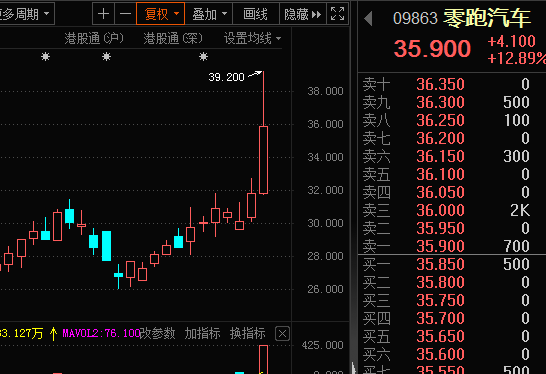
Task: Click the 26.000 price axis label
Action: [325, 289]
